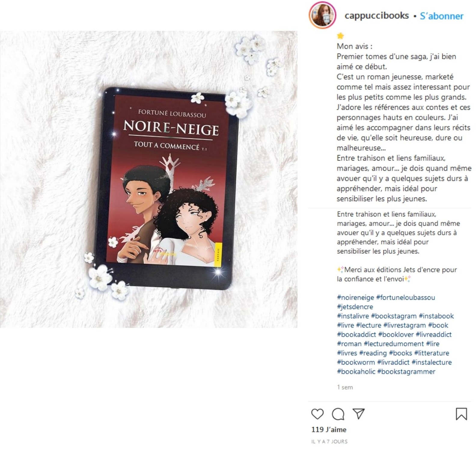Open the #bookstagram hashtag
Screen dimensions: 476x453
click(x=394, y=316)
